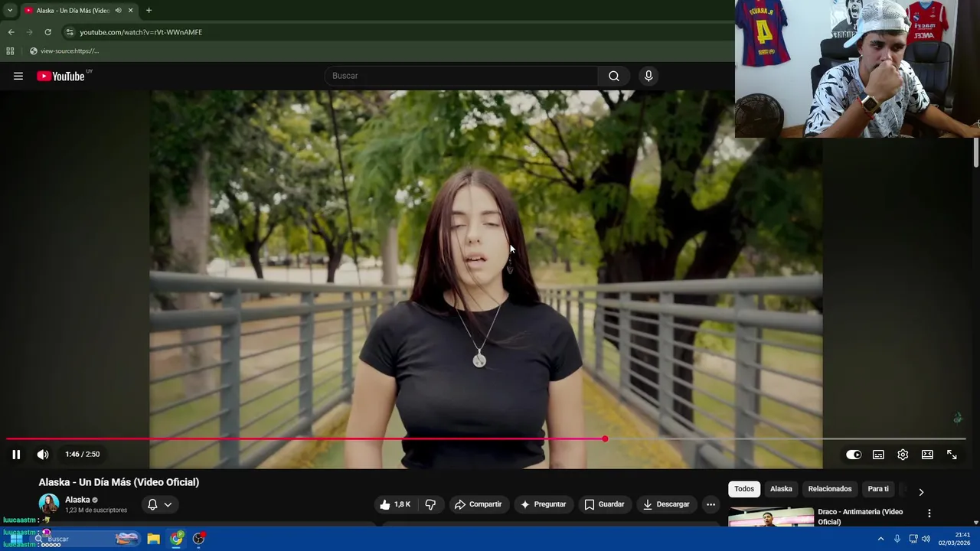Open the player settings gear

click(x=903, y=455)
